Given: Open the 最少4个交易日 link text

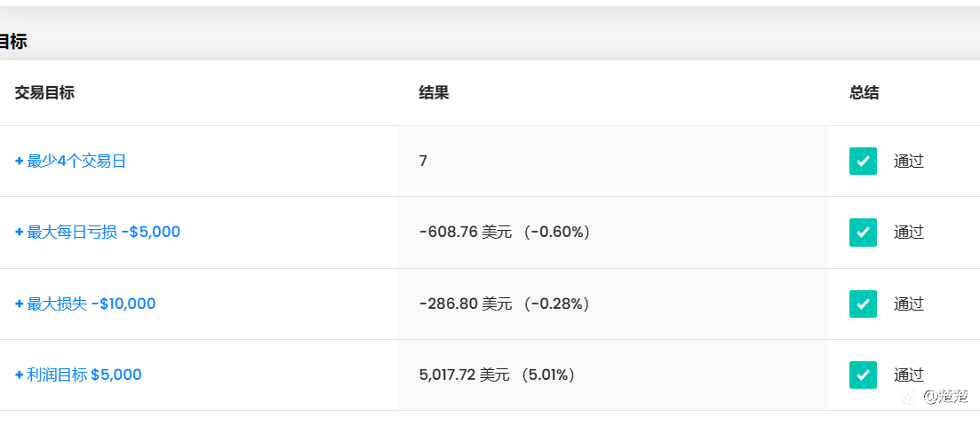Looking at the screenshot, I should pyautogui.click(x=76, y=162).
